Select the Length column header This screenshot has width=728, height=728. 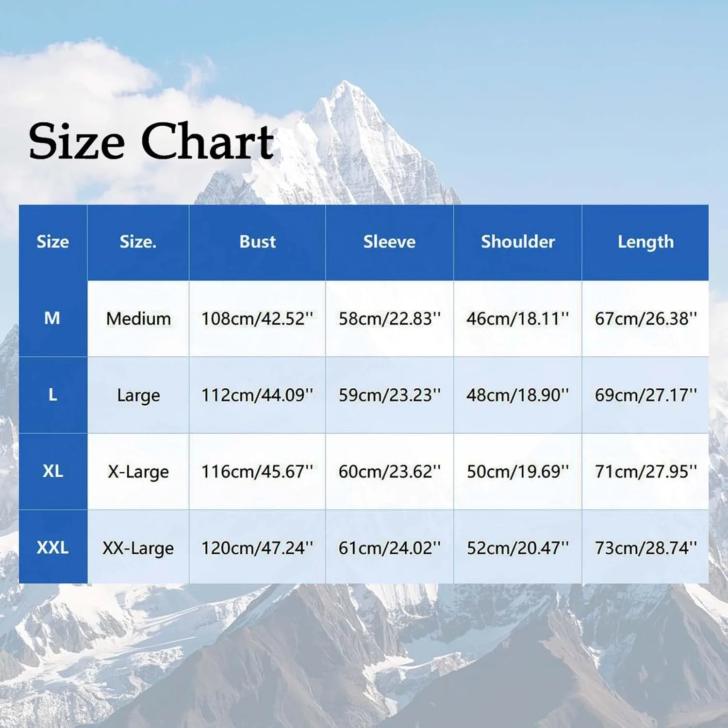point(645,242)
